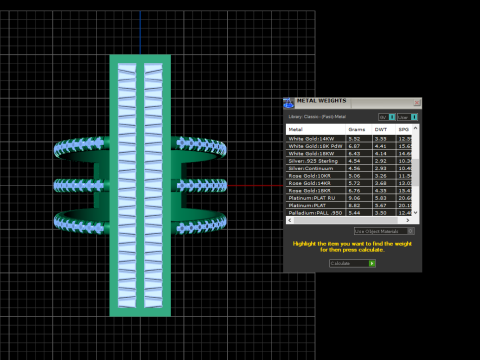Click scroll left arrow of metals table
The width and height of the screenshot is (480, 360).
pyautogui.click(x=290, y=220)
